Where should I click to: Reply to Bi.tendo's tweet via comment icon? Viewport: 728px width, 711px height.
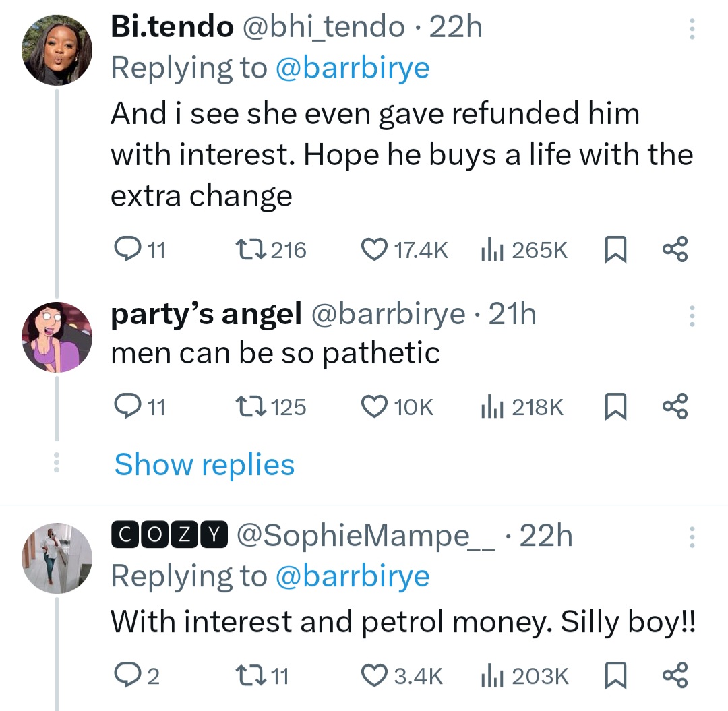point(125,251)
